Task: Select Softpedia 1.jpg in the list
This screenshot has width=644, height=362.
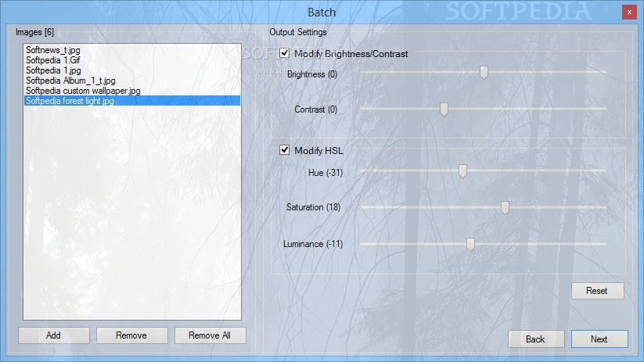Action: tap(131, 70)
